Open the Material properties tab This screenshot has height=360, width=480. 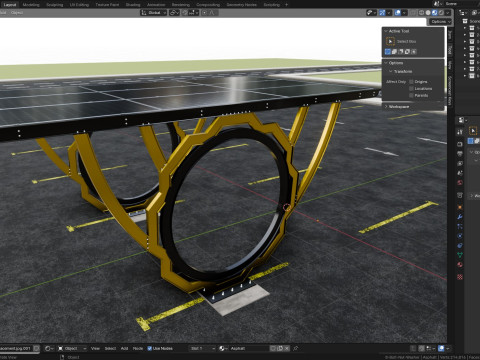pos(460,265)
